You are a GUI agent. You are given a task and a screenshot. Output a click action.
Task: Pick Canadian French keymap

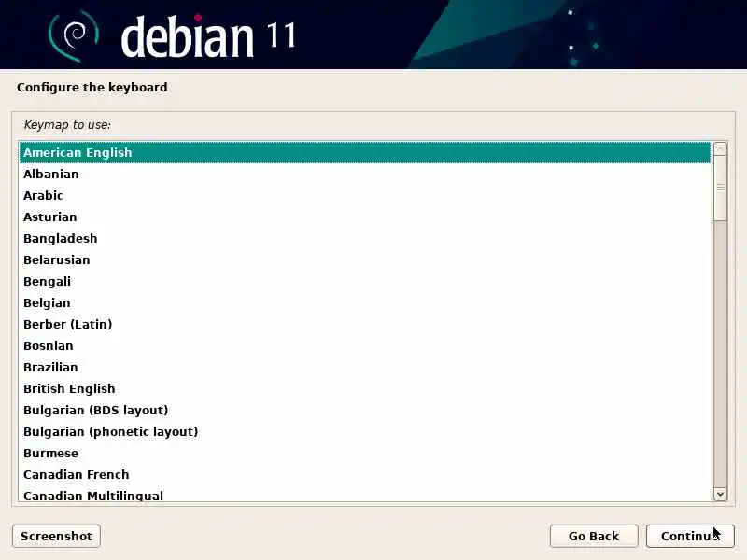click(365, 474)
